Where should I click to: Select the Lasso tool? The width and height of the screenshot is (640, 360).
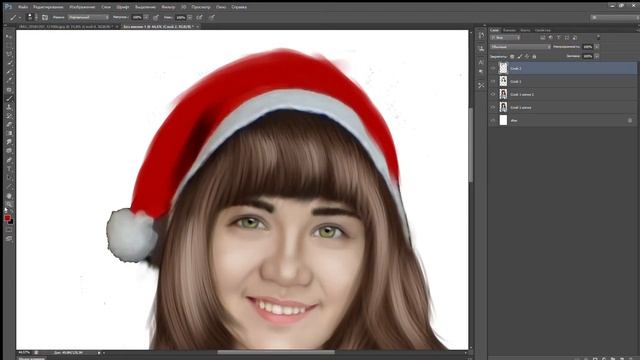coord(9,53)
